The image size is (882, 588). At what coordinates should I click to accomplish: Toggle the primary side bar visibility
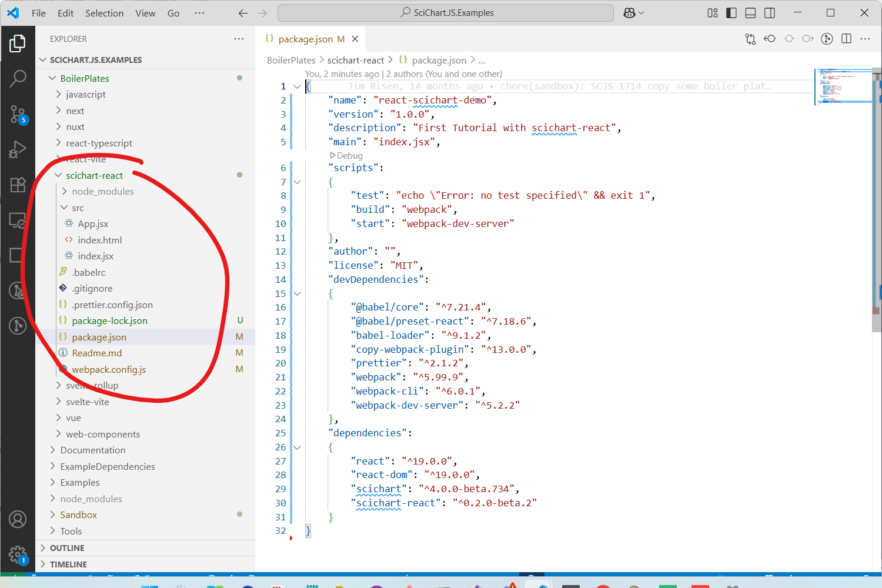(731, 13)
